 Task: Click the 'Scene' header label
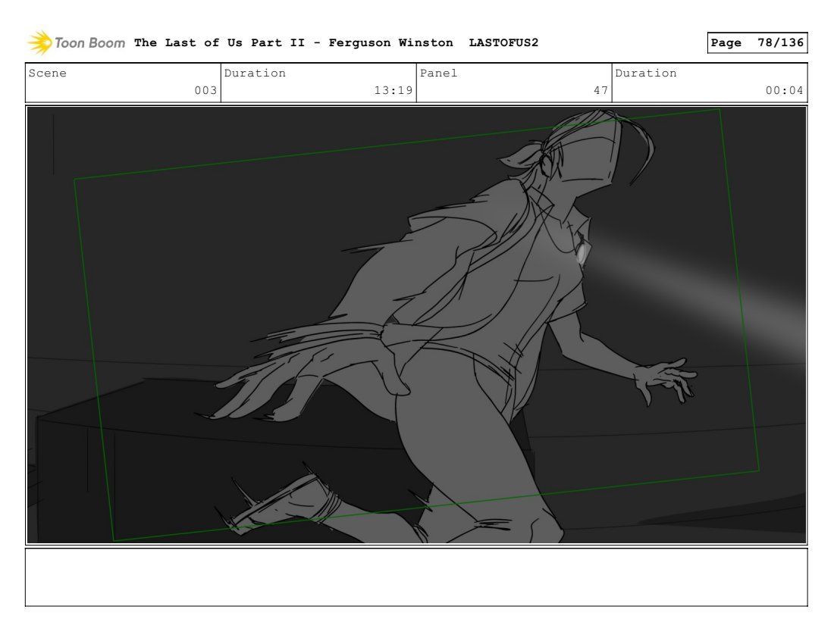pyautogui.click(x=47, y=73)
